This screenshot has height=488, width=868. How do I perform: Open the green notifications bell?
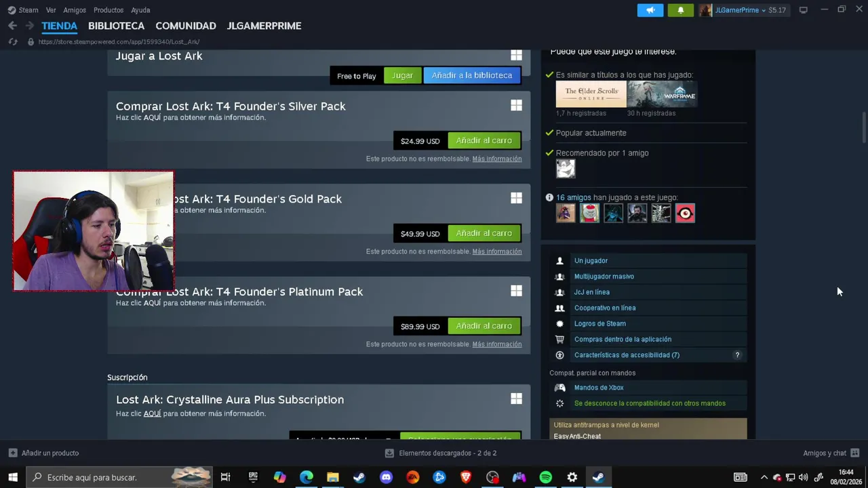click(681, 10)
